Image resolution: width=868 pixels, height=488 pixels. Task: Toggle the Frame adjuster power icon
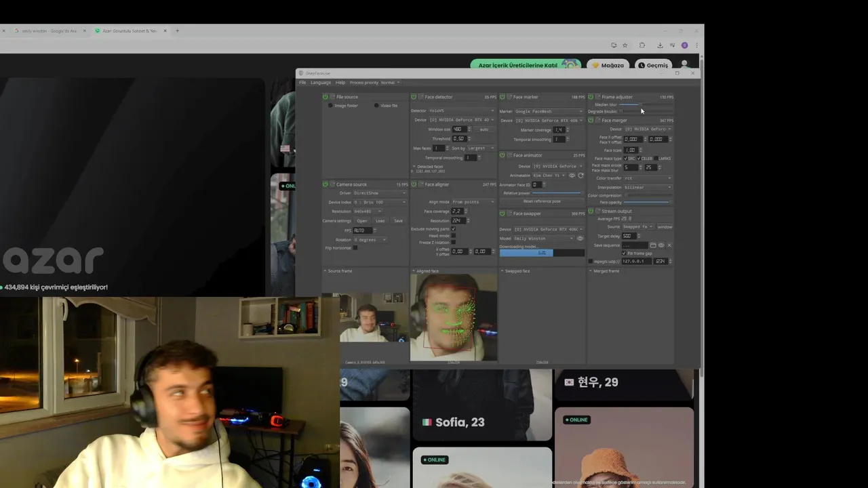pos(591,97)
